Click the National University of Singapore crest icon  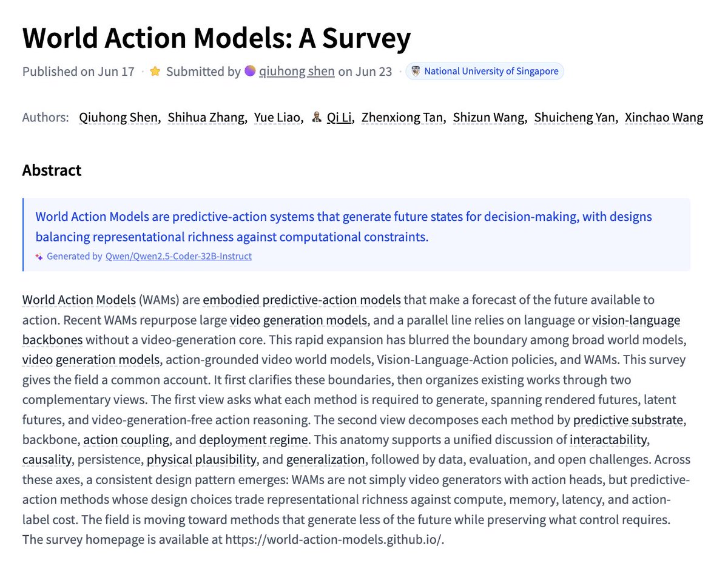(416, 72)
